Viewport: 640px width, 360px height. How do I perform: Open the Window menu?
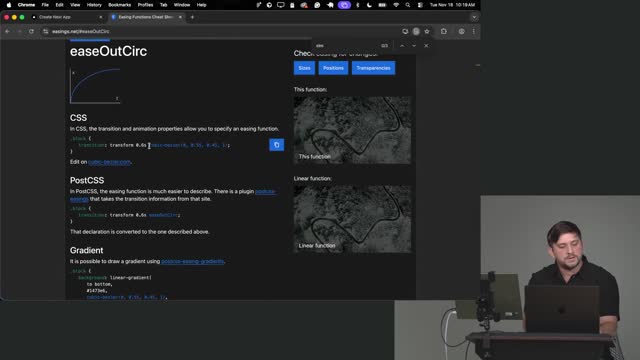pyautogui.click(x=182, y=5)
